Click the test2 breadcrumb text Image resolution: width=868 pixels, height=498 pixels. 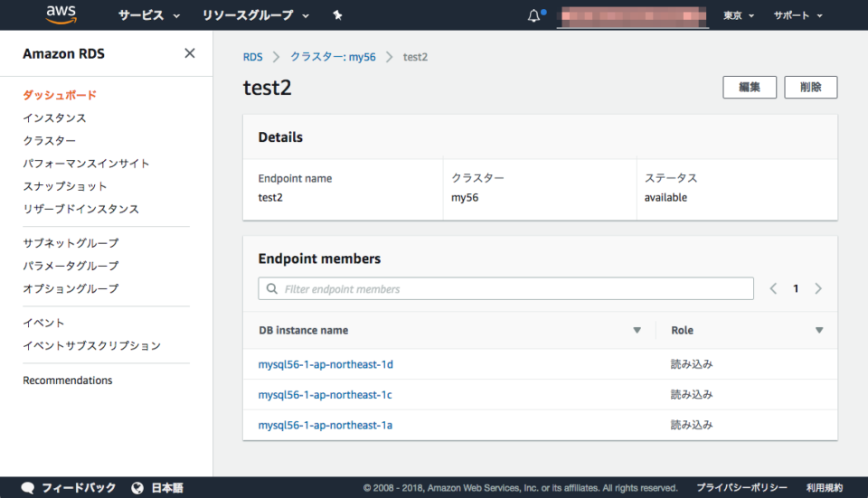[415, 57]
